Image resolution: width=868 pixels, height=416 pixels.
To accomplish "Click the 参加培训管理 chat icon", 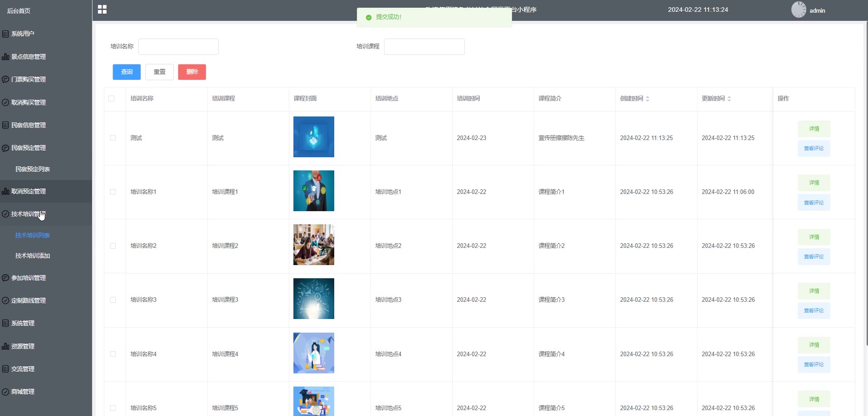I will tap(5, 278).
